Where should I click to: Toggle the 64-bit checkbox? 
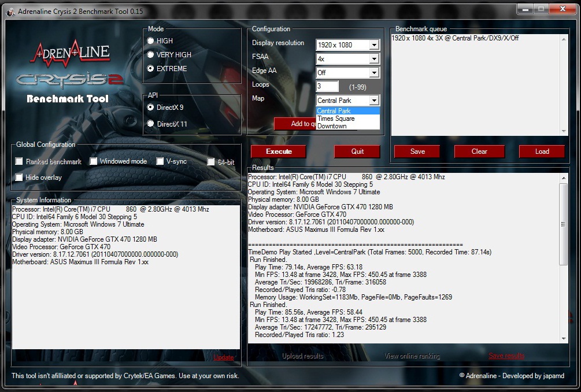(x=211, y=162)
